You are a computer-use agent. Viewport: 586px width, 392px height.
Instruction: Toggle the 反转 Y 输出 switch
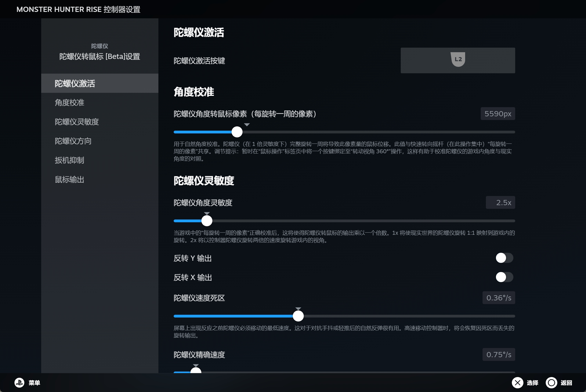504,258
